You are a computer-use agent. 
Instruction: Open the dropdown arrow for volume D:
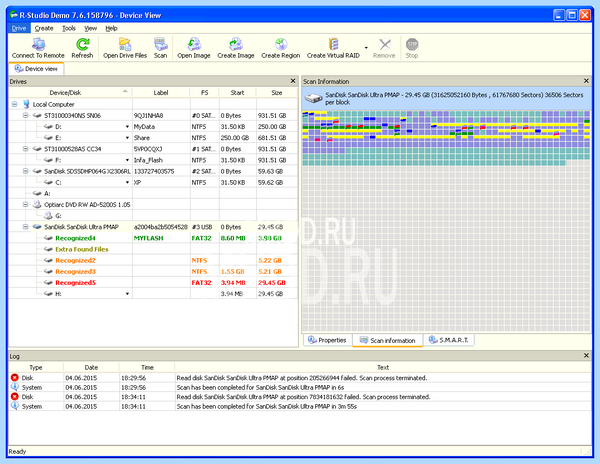coord(127,127)
